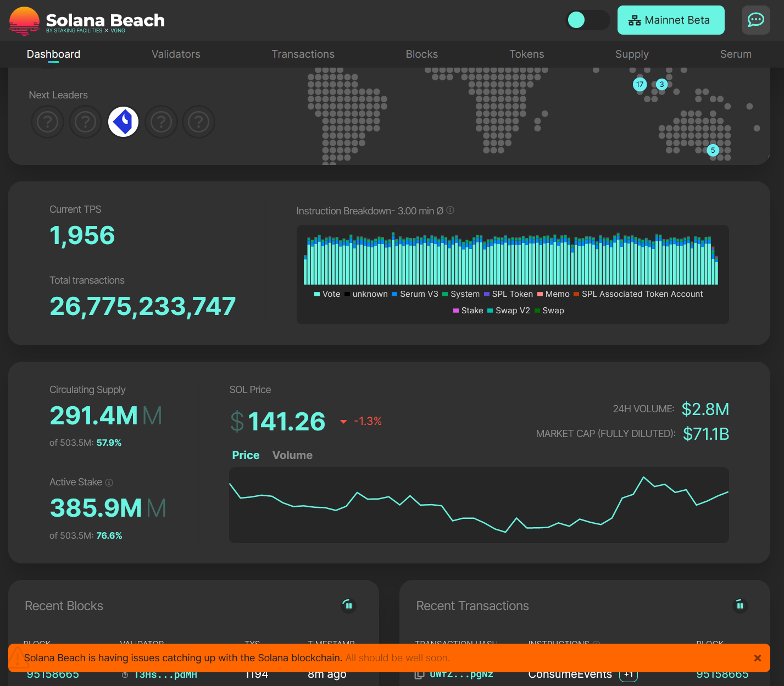
Task: Open the chat feedback icon
Action: (x=756, y=20)
